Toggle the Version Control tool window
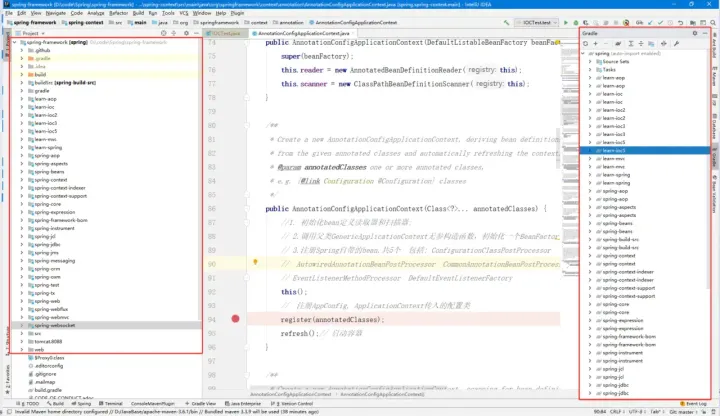 pos(292,404)
